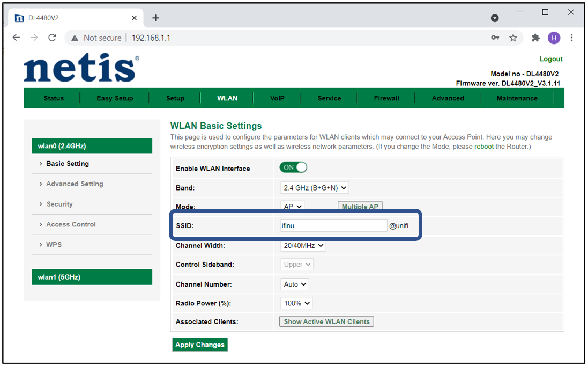This screenshot has height=366, width=588.
Task: Select wlan1 (5GHz) in the sidebar
Action: click(92, 277)
